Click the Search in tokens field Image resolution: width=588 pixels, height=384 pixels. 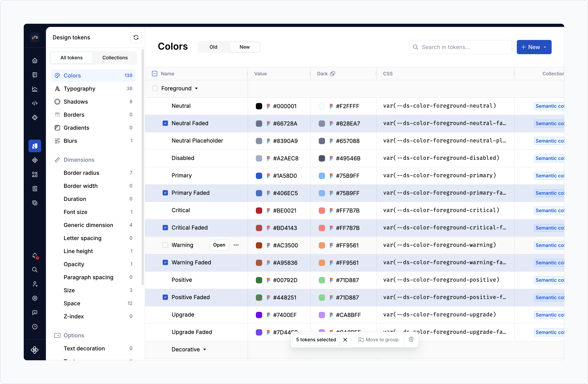pos(461,47)
